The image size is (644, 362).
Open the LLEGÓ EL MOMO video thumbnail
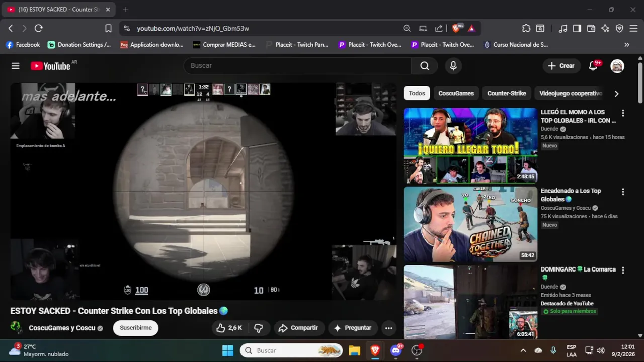click(470, 145)
